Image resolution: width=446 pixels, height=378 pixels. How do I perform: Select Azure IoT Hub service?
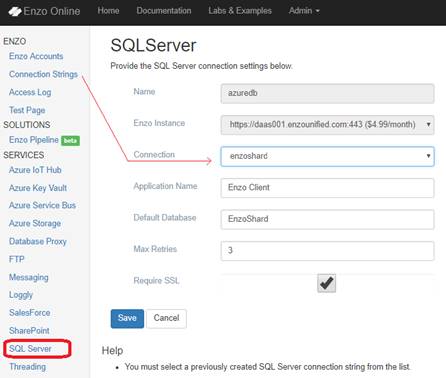35,170
